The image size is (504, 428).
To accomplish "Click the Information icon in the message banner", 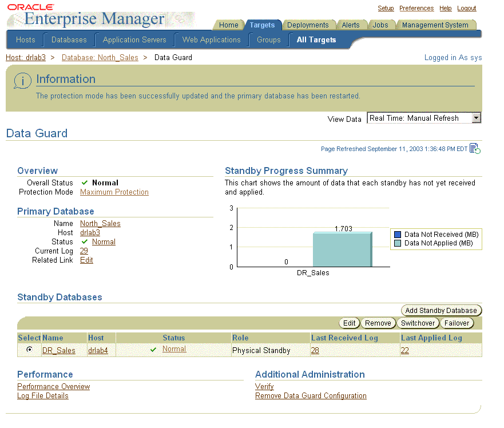I will 22,81.
